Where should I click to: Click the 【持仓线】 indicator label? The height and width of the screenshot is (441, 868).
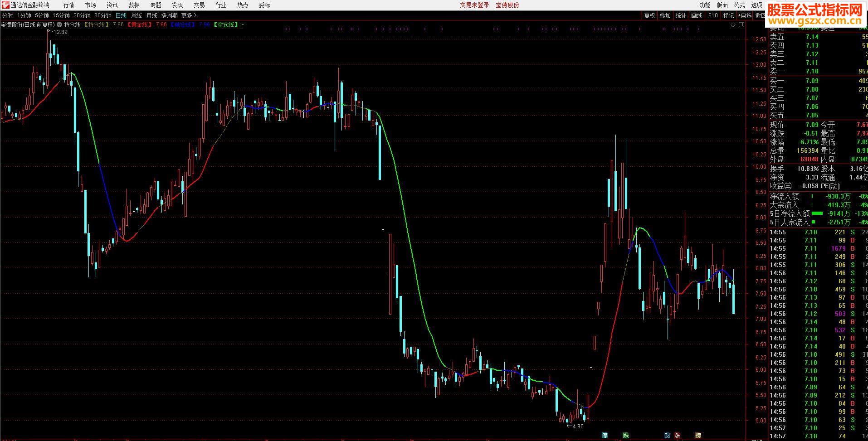click(x=98, y=24)
